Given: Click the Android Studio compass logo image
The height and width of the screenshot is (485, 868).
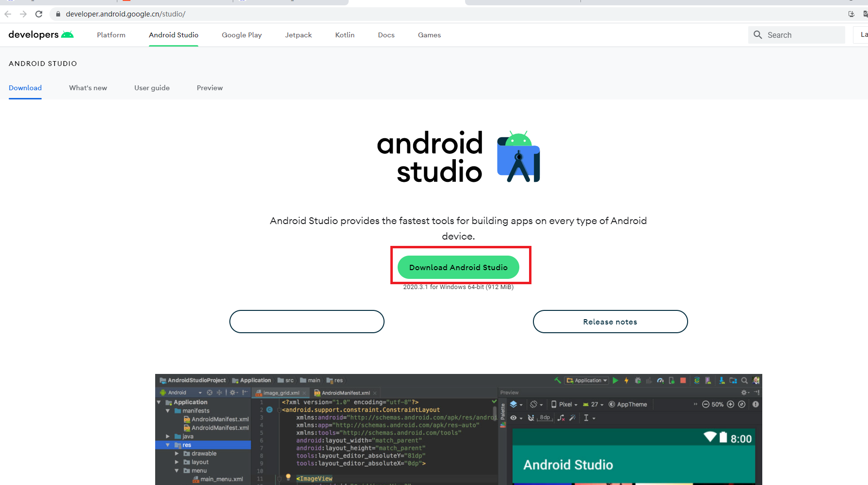Looking at the screenshot, I should [x=518, y=157].
